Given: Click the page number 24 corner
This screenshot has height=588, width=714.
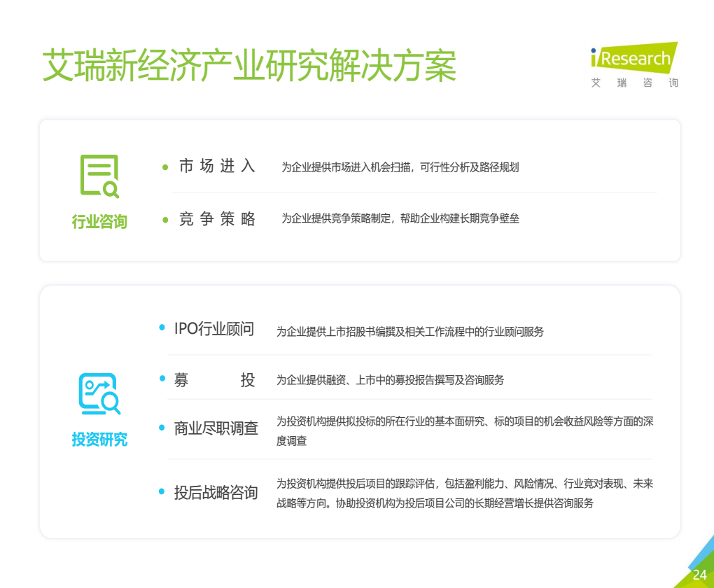Looking at the screenshot, I should point(699,575).
